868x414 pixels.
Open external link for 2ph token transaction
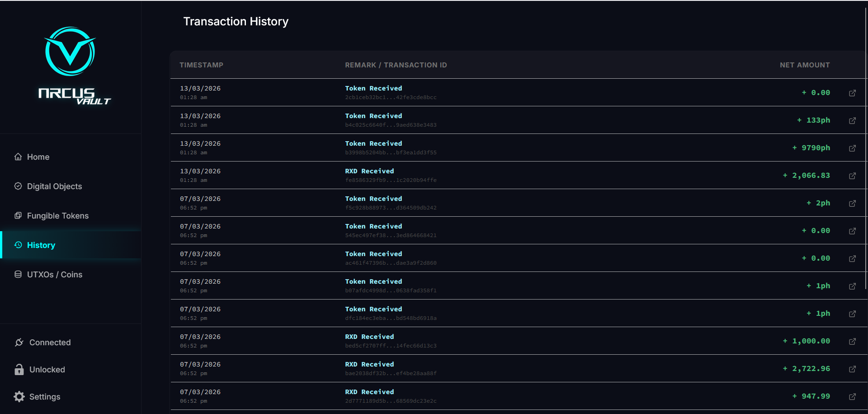(852, 203)
